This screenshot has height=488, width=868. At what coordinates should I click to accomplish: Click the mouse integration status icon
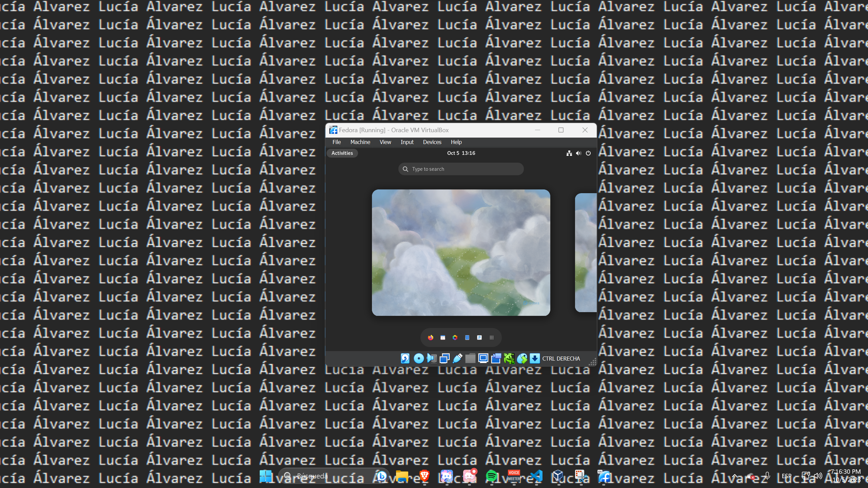(522, 358)
